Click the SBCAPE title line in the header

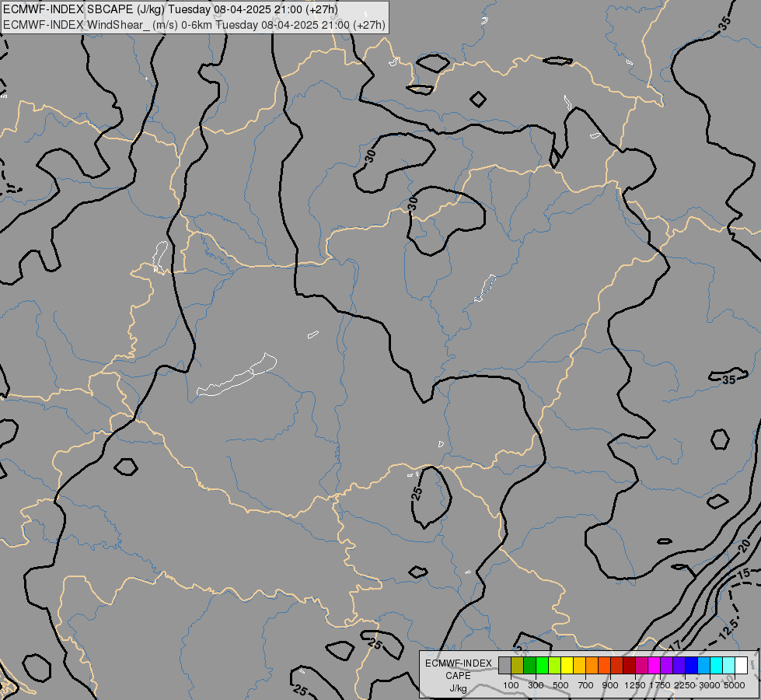[x=170, y=9]
